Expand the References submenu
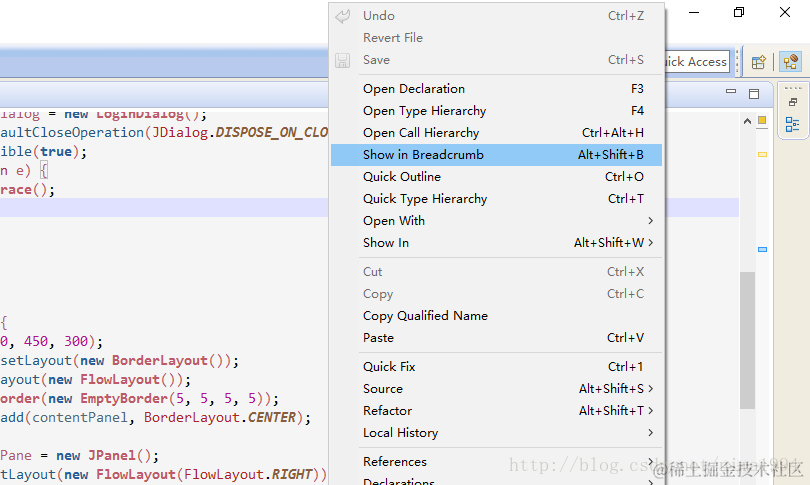Image resolution: width=810 pixels, height=485 pixels. coord(496,462)
